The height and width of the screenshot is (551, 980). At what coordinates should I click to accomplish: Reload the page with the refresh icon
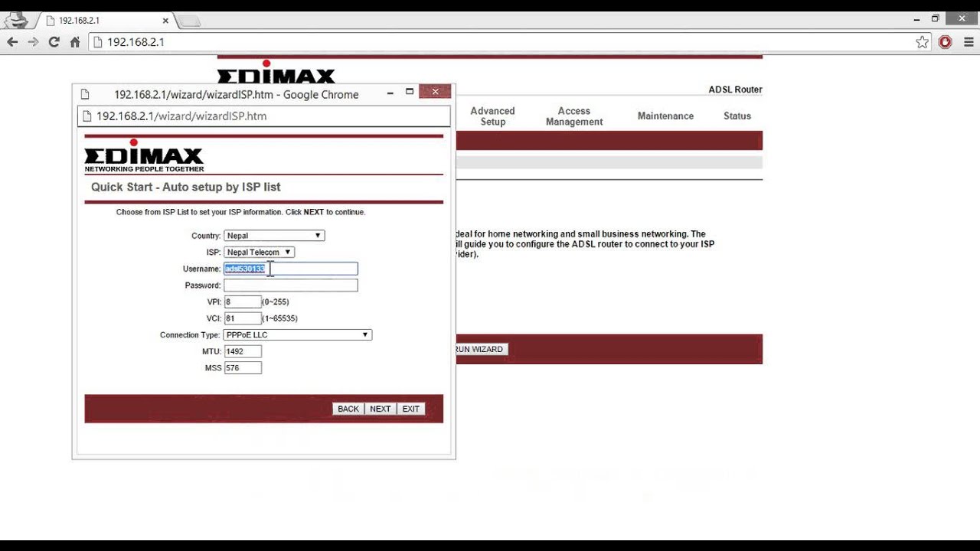click(54, 42)
